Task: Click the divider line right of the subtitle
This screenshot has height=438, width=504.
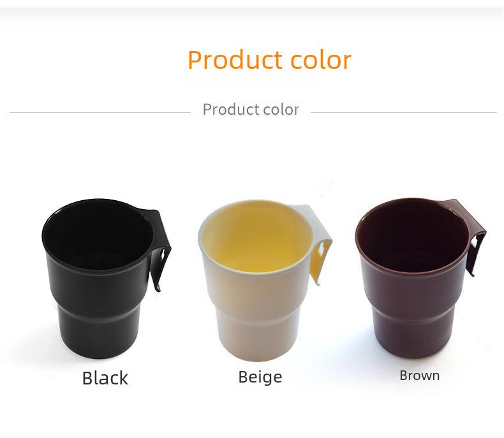Action: (x=403, y=113)
